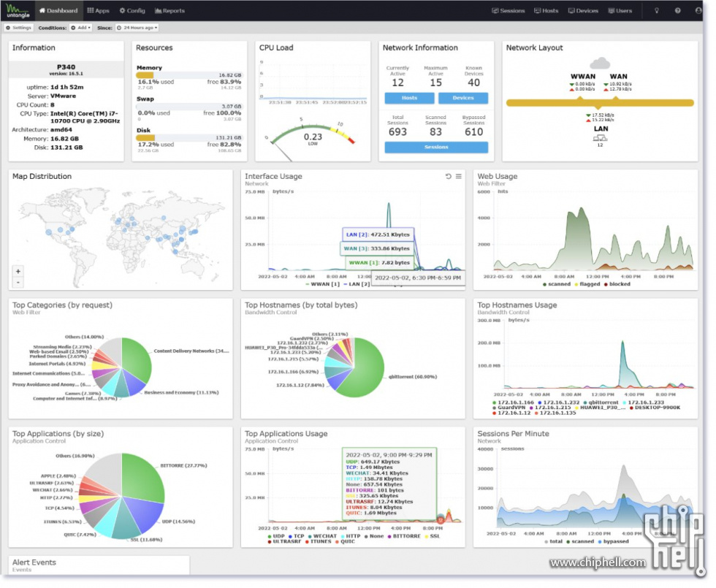716x588 pixels.
Task: Select the WWAN interface in Network Layout
Action: [583, 77]
